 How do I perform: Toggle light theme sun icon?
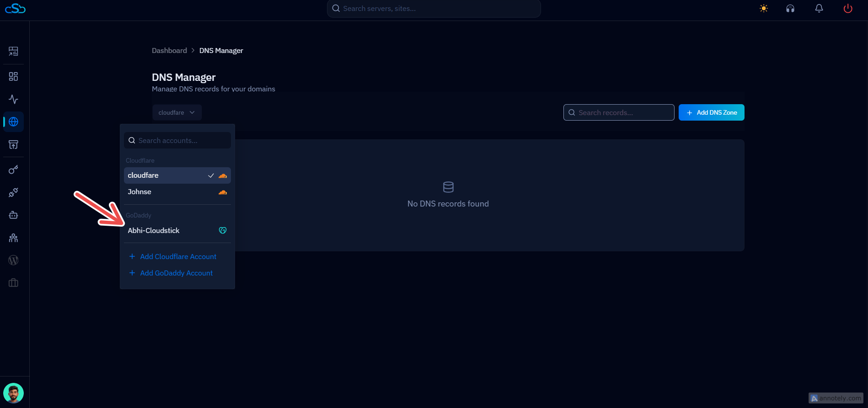pos(764,9)
